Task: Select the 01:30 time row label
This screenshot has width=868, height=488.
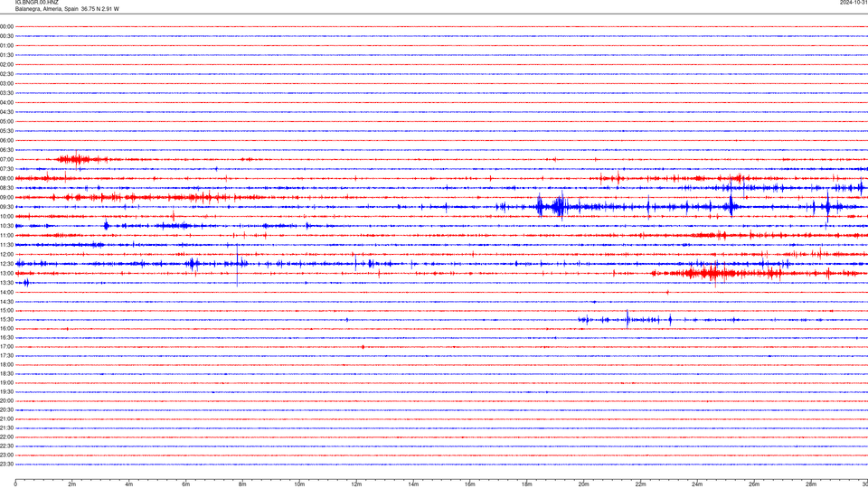Action: click(x=6, y=55)
